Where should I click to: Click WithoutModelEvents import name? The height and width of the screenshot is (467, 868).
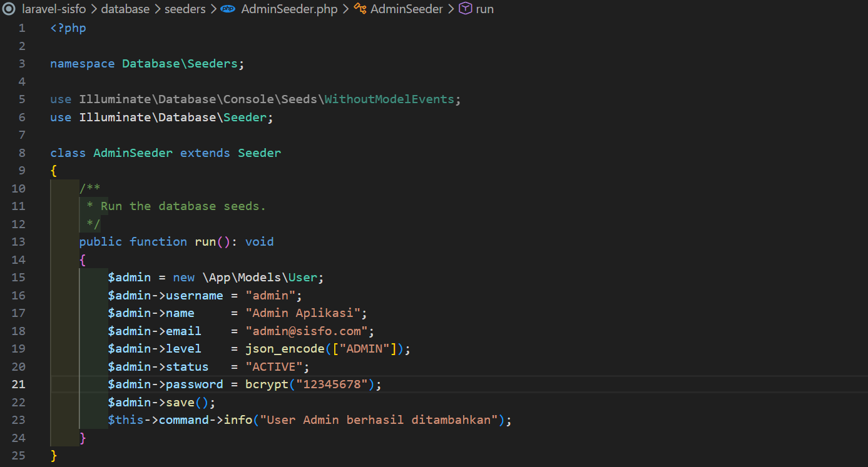(389, 99)
